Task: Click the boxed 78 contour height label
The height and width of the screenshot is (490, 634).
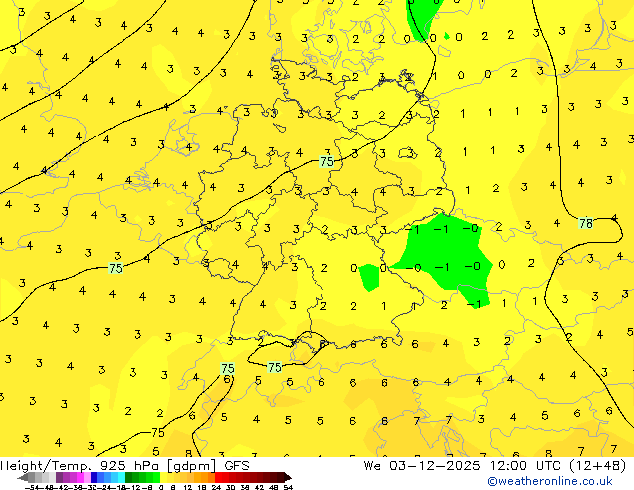Action: tap(586, 223)
